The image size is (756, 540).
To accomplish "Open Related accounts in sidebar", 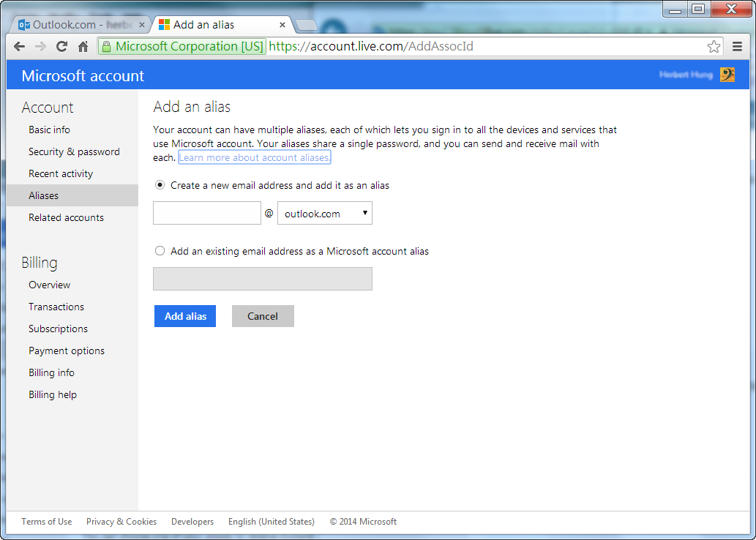I will click(66, 217).
